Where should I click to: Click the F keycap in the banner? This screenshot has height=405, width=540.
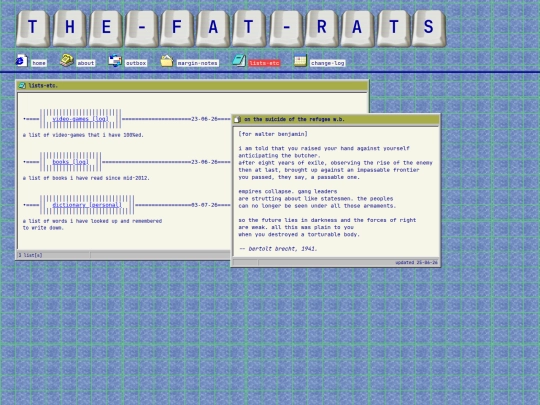(x=177, y=28)
